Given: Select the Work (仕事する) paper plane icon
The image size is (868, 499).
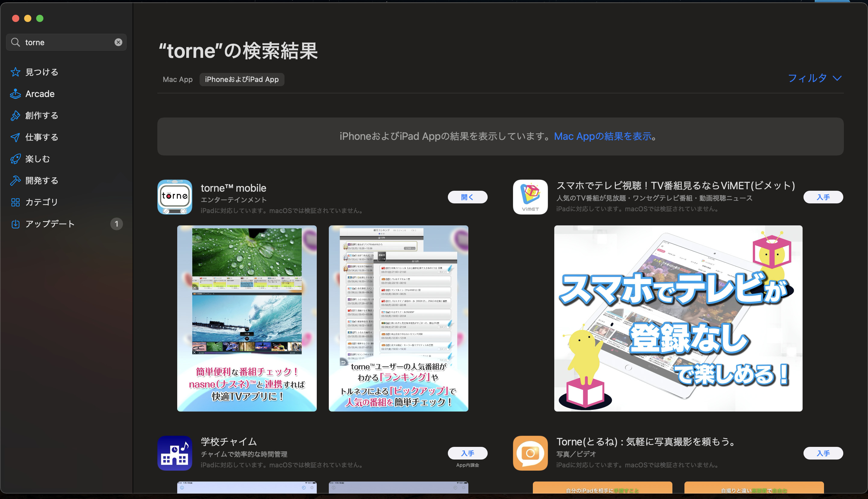Looking at the screenshot, I should 15,137.
